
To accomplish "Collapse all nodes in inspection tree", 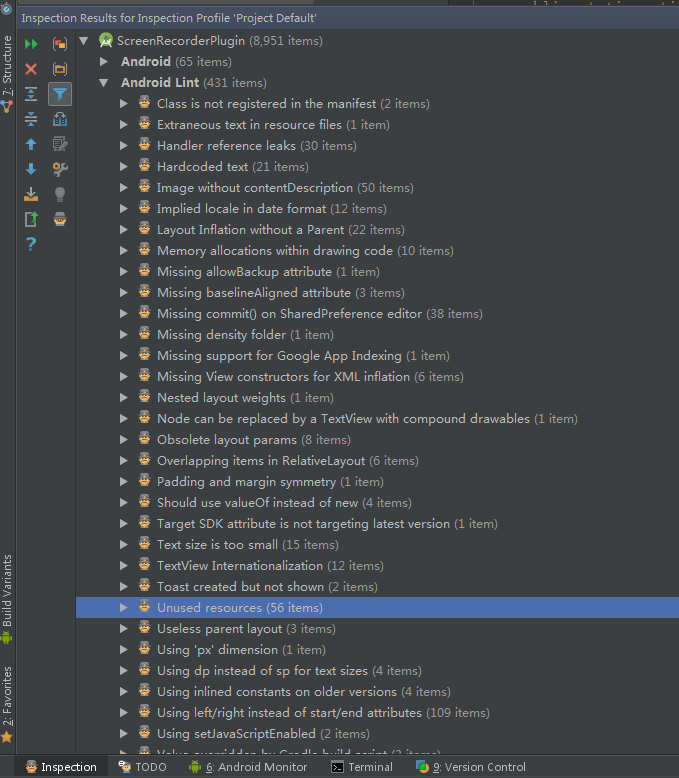I will 31,119.
